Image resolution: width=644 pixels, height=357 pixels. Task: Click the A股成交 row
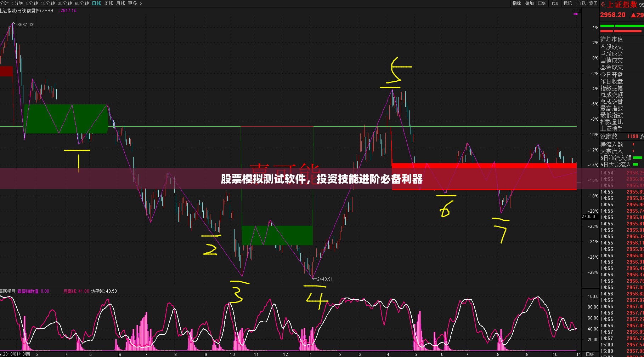pyautogui.click(x=622, y=47)
